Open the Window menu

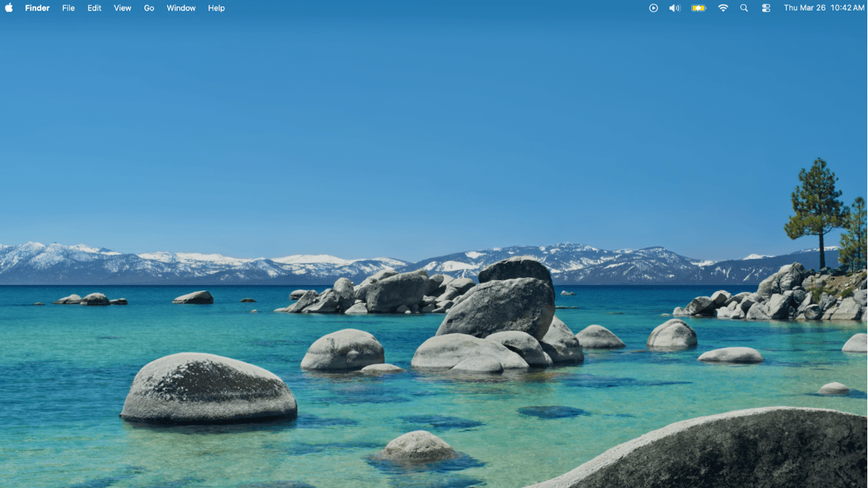click(181, 8)
